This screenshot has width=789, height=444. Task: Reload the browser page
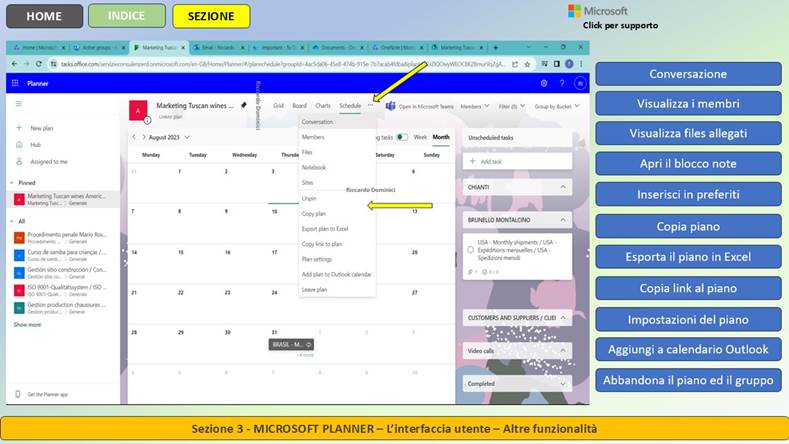(38, 64)
